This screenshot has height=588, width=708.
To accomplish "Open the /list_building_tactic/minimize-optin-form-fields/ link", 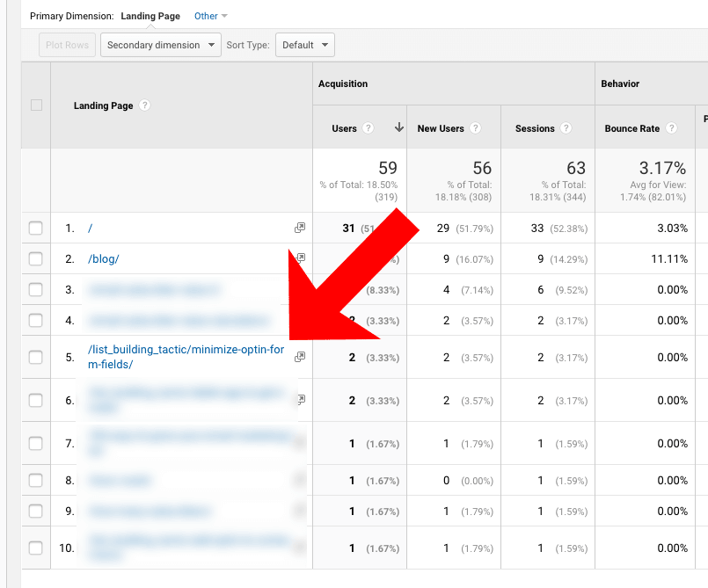I will pos(186,357).
